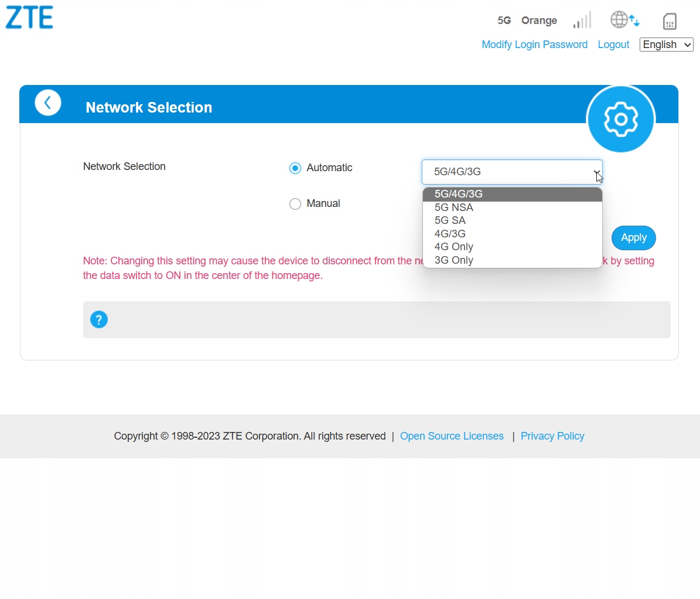Image resolution: width=700 pixels, height=599 pixels.
Task: Open the blue question mark help icon
Action: [99, 319]
